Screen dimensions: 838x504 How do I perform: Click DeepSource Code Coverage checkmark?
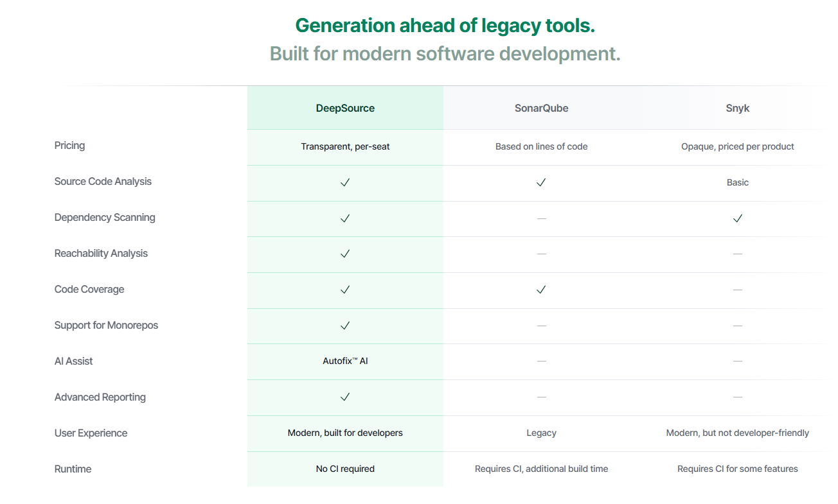345,290
